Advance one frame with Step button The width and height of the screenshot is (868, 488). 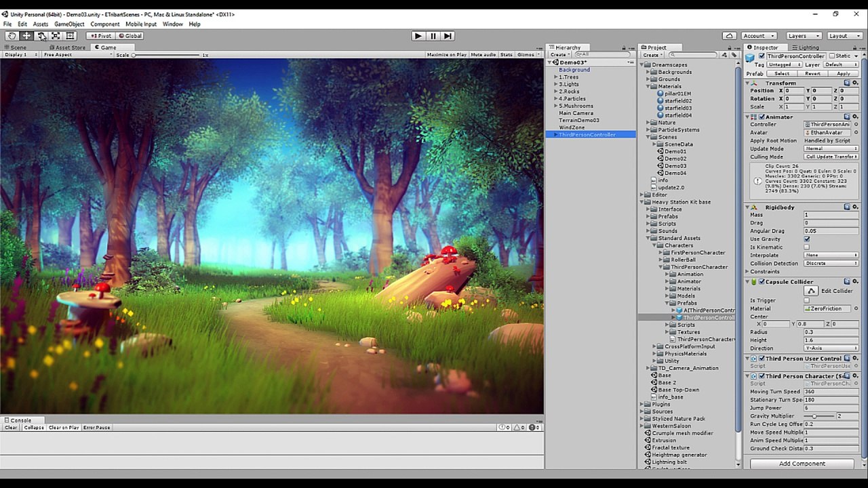[448, 36]
